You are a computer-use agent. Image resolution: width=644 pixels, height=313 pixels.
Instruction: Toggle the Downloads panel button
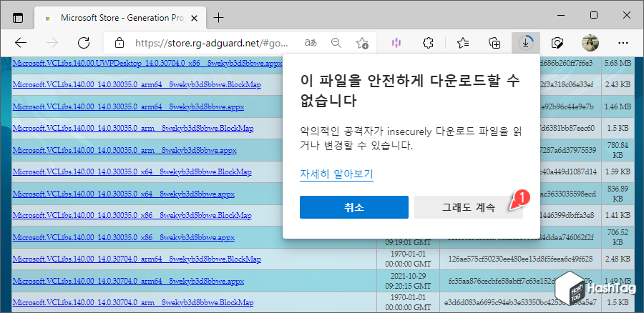(526, 43)
